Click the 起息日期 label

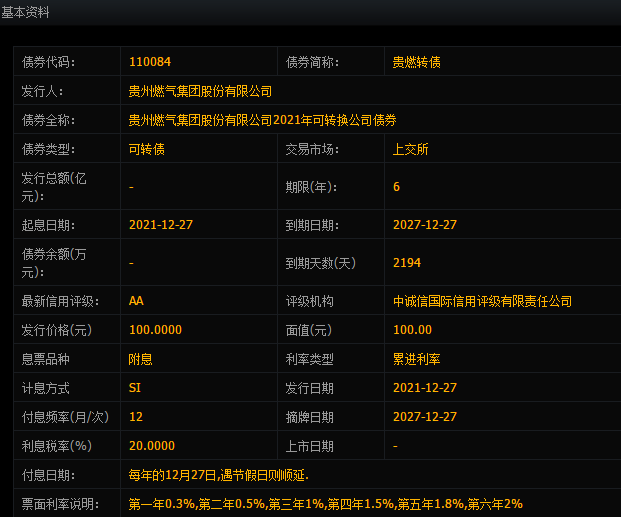point(48,225)
